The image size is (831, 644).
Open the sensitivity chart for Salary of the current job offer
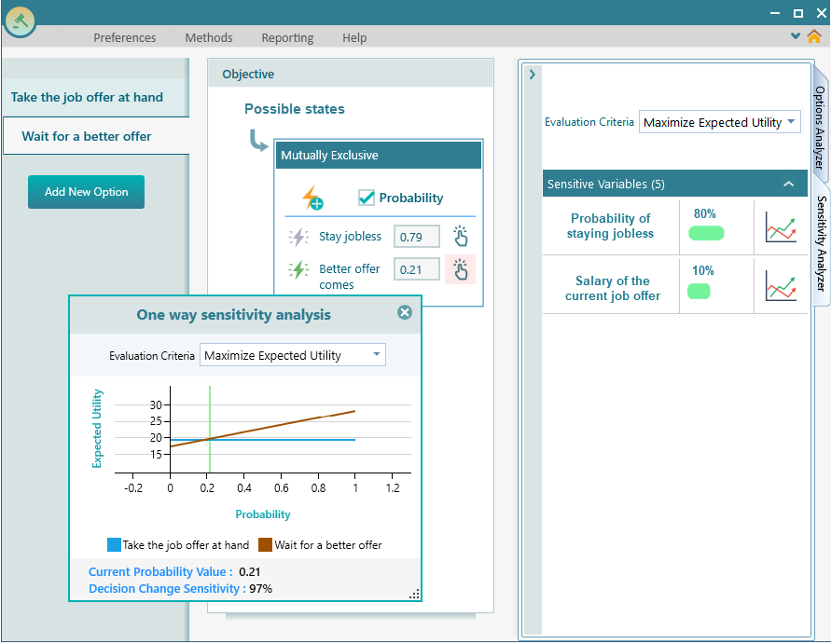pyautogui.click(x=782, y=285)
